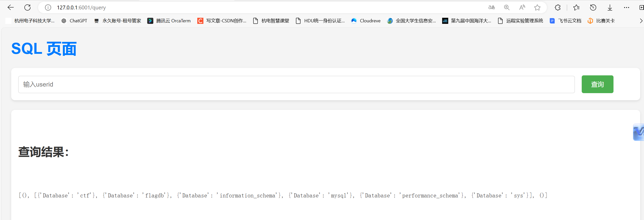Open the Settings and more menu

pos(626,8)
